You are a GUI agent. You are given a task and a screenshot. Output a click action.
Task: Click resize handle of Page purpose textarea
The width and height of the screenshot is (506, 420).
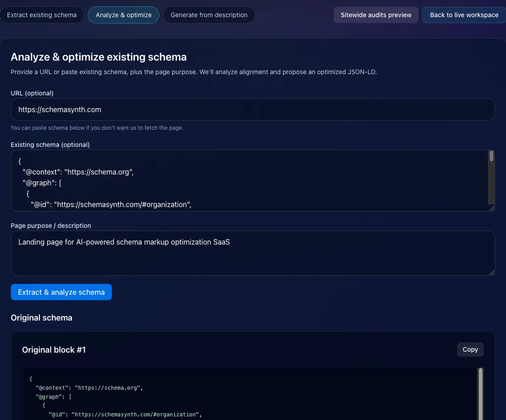pos(492,273)
